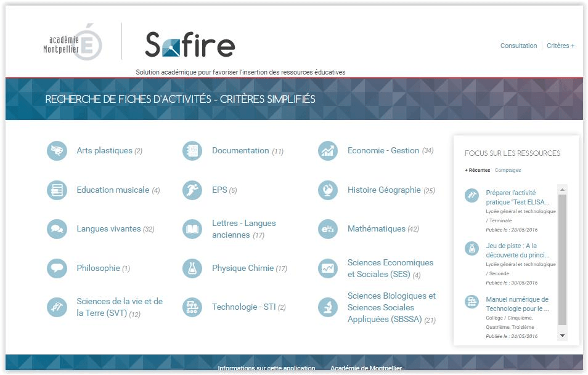Image resolution: width=588 pixels, height=375 pixels.
Task: Click the Mathématiques category icon
Action: [328, 229]
